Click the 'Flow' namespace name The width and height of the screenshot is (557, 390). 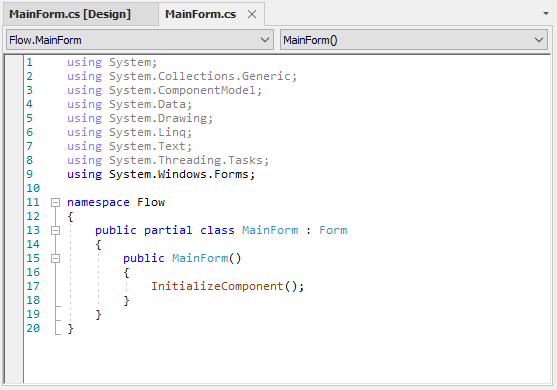(x=151, y=202)
